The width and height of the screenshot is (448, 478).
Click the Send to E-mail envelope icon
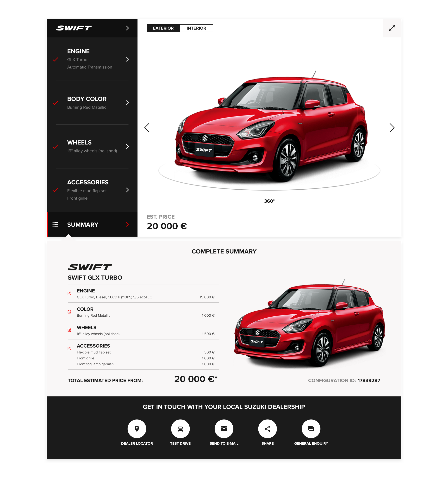(x=224, y=429)
